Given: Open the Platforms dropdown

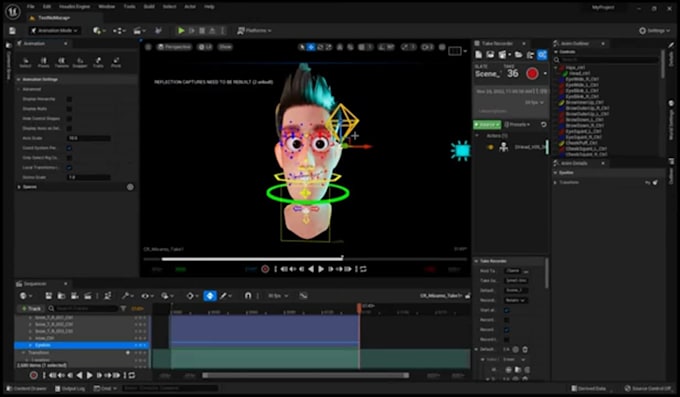Looking at the screenshot, I should (254, 31).
